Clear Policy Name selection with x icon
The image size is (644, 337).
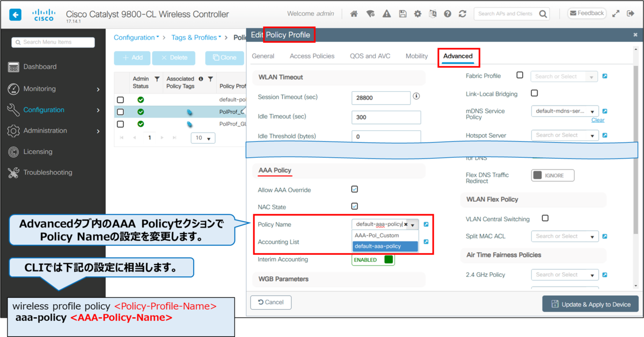[x=406, y=224]
